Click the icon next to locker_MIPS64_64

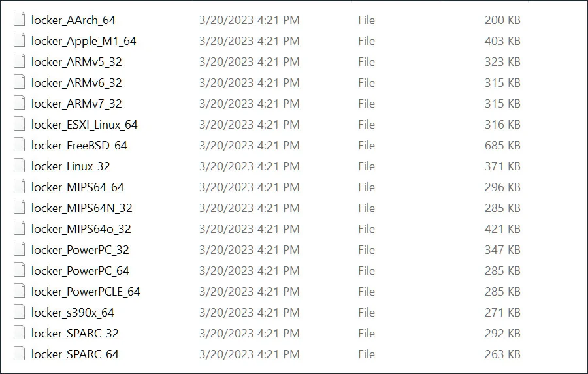point(18,187)
